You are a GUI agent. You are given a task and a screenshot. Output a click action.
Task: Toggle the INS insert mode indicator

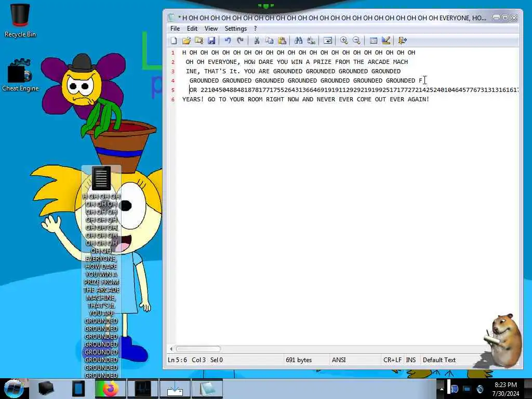(411, 360)
